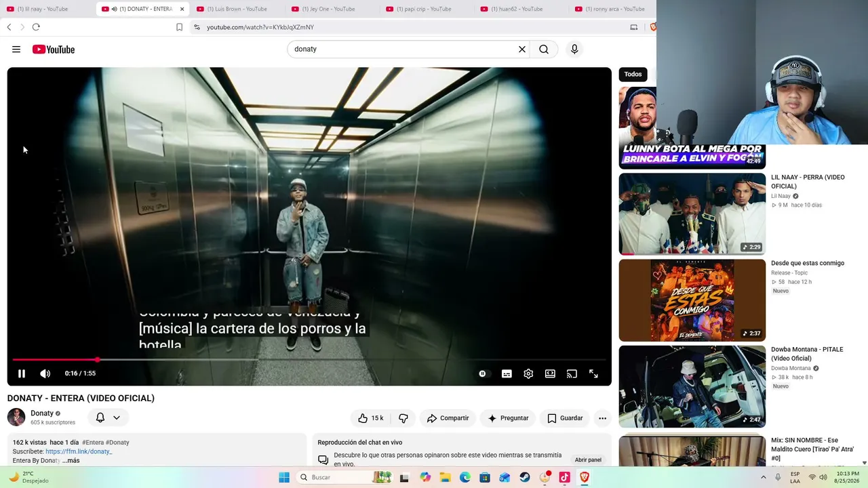Start voice search with the microphone

(574, 49)
